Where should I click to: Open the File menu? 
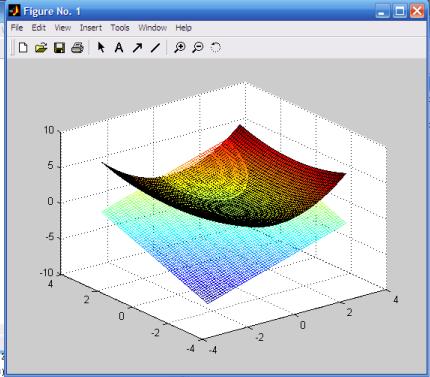(17, 28)
